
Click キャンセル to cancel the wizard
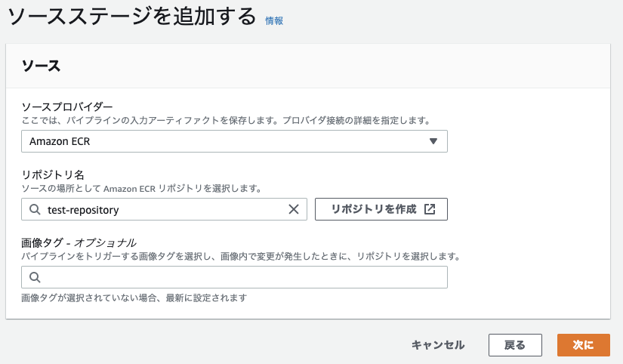click(438, 345)
